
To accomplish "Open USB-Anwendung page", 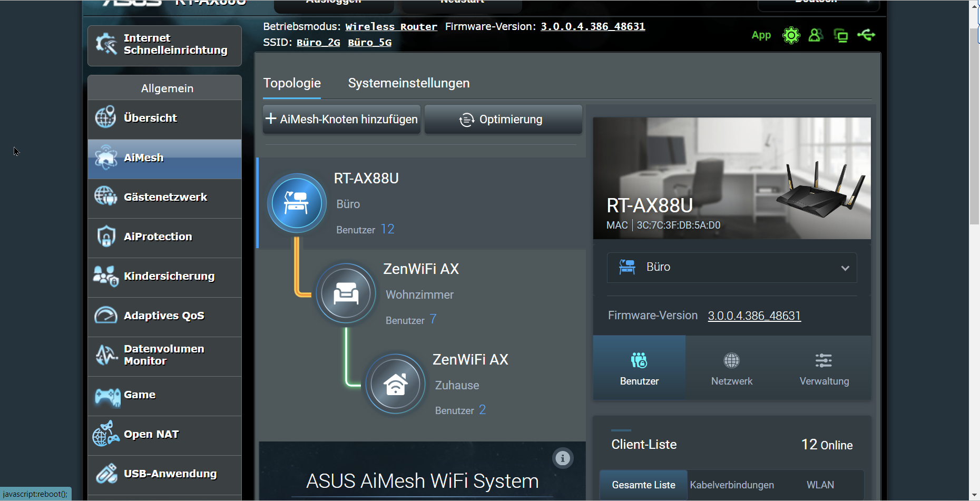I will 164,475.
